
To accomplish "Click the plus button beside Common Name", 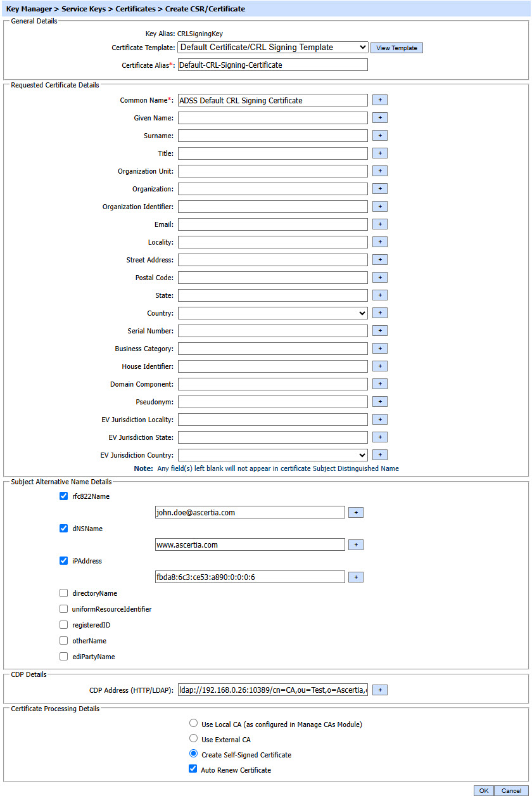I will point(379,100).
